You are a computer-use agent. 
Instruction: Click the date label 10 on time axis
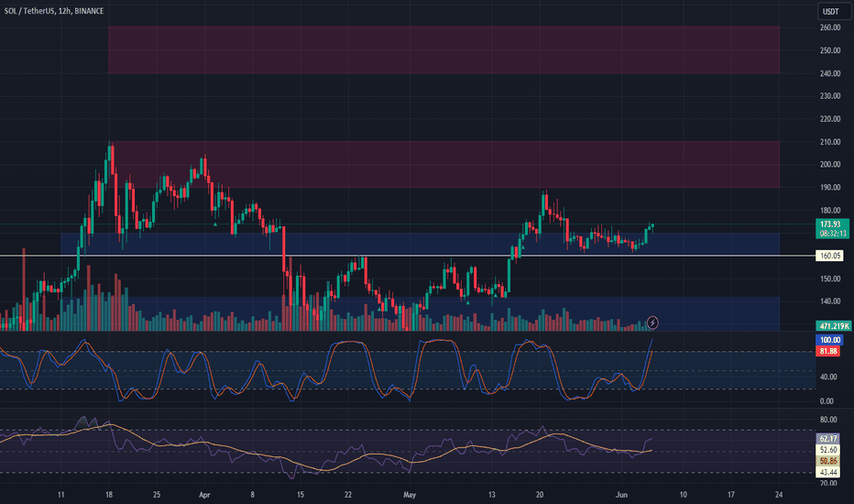(x=683, y=495)
